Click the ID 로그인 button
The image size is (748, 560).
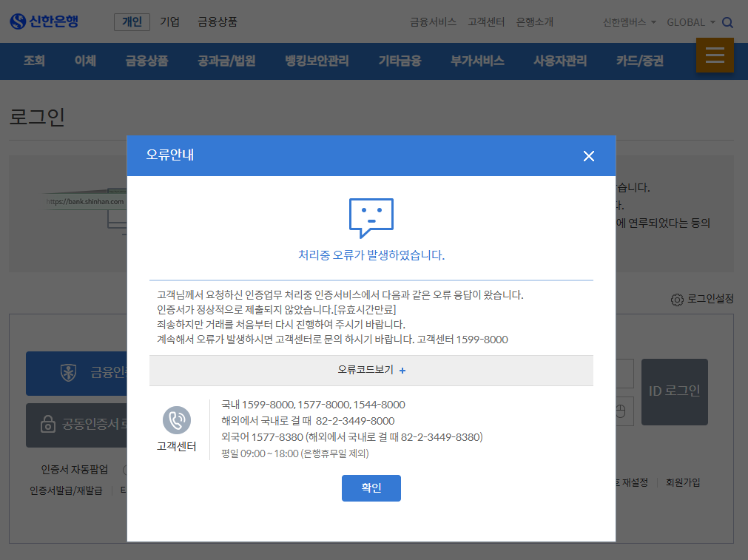tap(674, 391)
